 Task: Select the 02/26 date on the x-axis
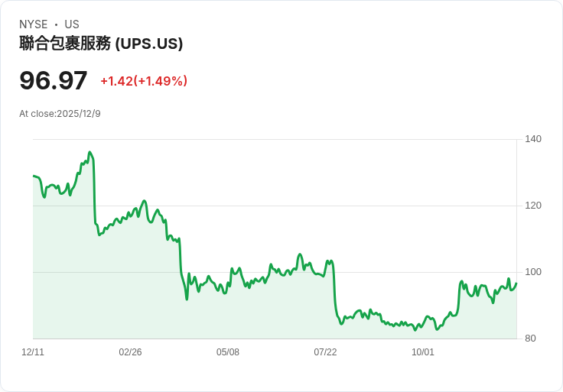click(x=130, y=352)
